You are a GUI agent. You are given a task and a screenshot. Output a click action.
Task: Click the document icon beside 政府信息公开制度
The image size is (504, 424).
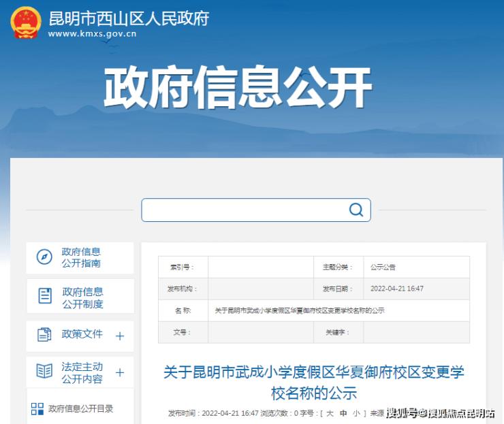click(45, 295)
